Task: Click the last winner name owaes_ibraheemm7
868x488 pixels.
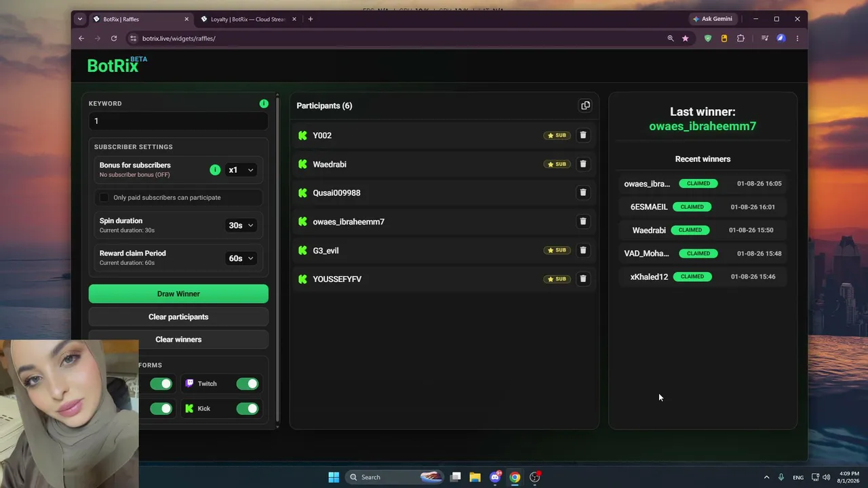Action: (703, 126)
